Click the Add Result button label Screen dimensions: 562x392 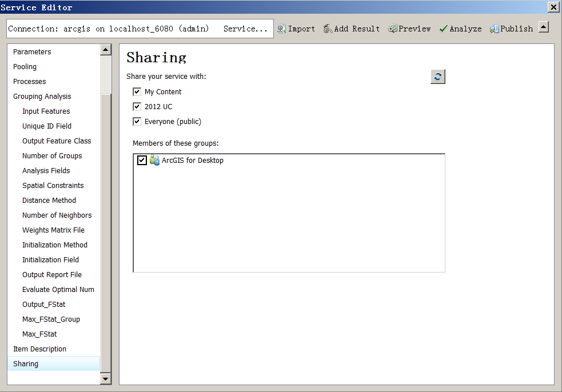357,29
